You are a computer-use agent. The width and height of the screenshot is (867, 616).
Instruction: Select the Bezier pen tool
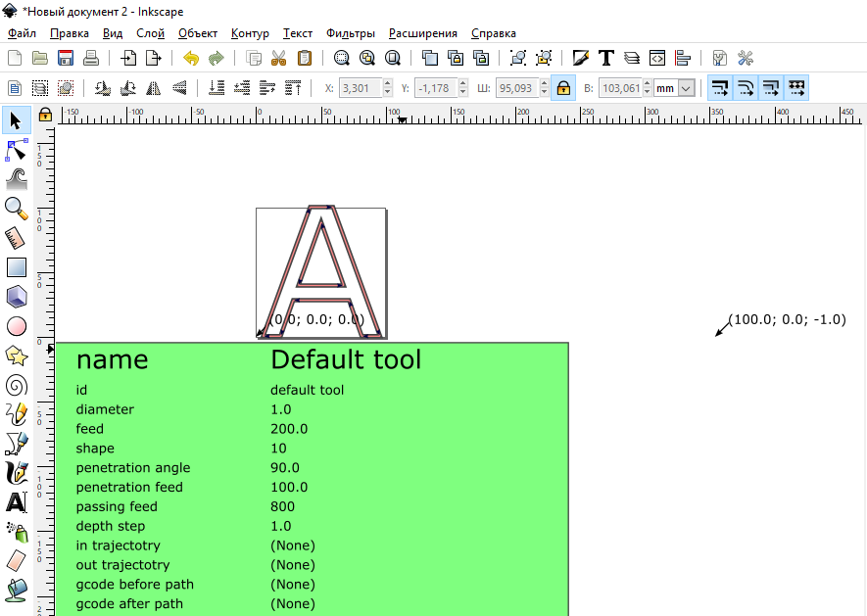[16, 444]
